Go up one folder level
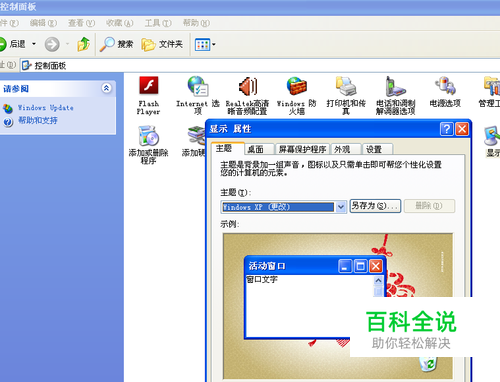Screen dimensions: 500x382 click(83, 44)
